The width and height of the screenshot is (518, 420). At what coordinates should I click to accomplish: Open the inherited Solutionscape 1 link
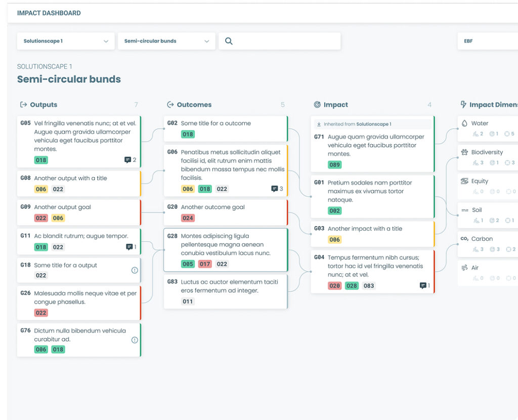point(373,124)
